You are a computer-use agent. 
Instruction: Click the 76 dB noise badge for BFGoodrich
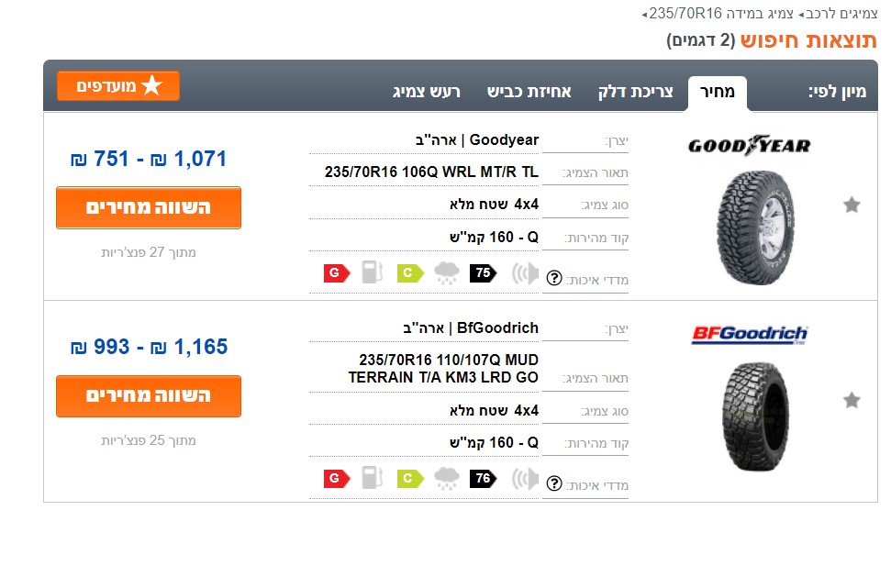483,478
